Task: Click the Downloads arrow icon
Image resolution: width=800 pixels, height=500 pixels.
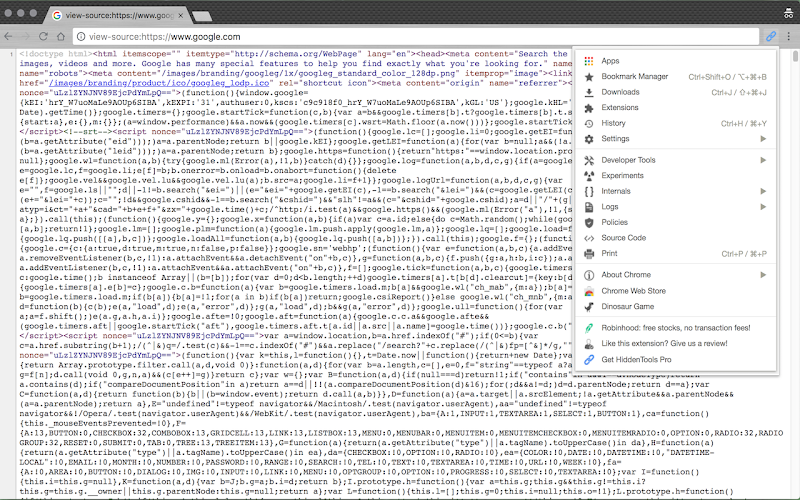Action: 589,92
